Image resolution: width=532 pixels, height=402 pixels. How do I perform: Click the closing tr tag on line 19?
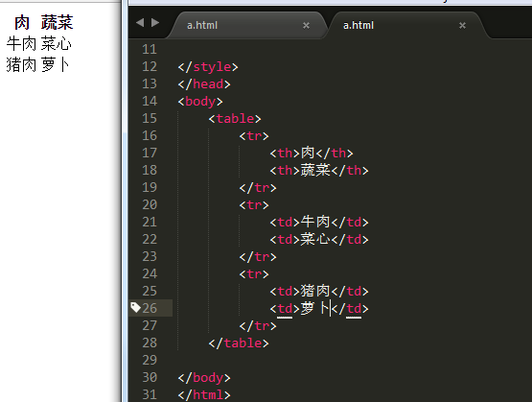tap(258, 188)
